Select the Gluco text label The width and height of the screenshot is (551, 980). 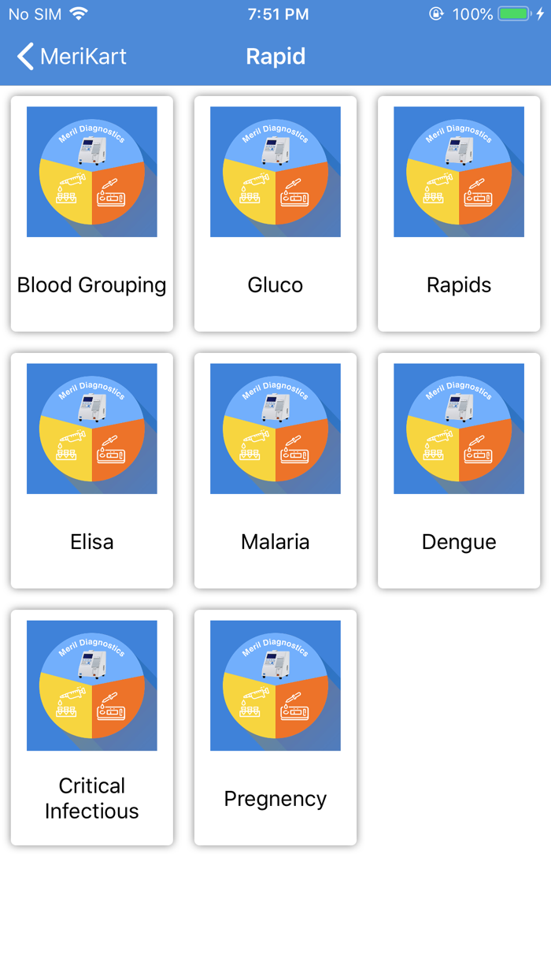click(x=275, y=285)
